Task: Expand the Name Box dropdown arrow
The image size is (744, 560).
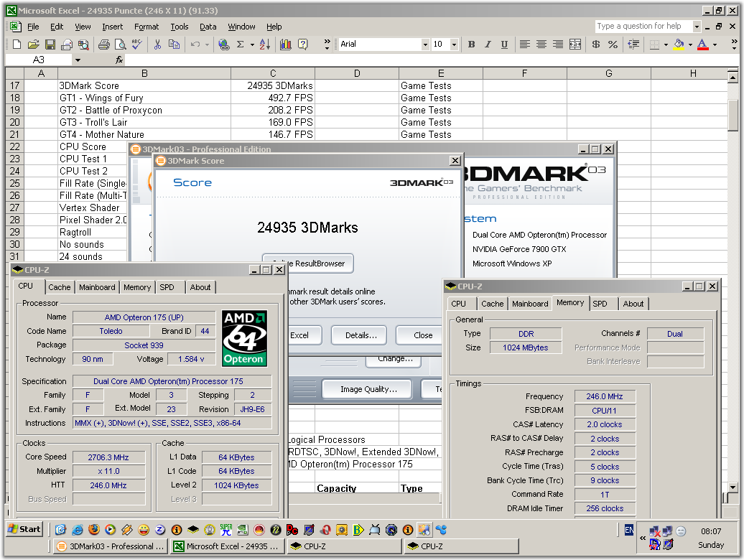Action: (x=78, y=60)
